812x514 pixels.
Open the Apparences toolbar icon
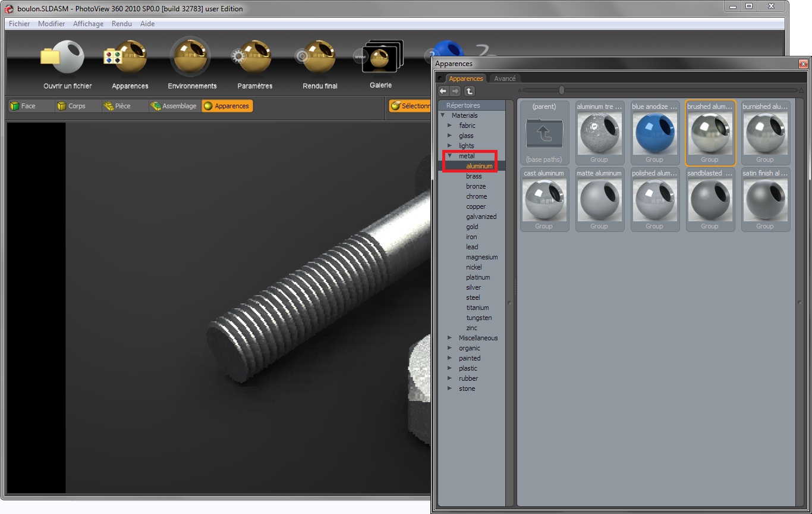[x=127, y=58]
